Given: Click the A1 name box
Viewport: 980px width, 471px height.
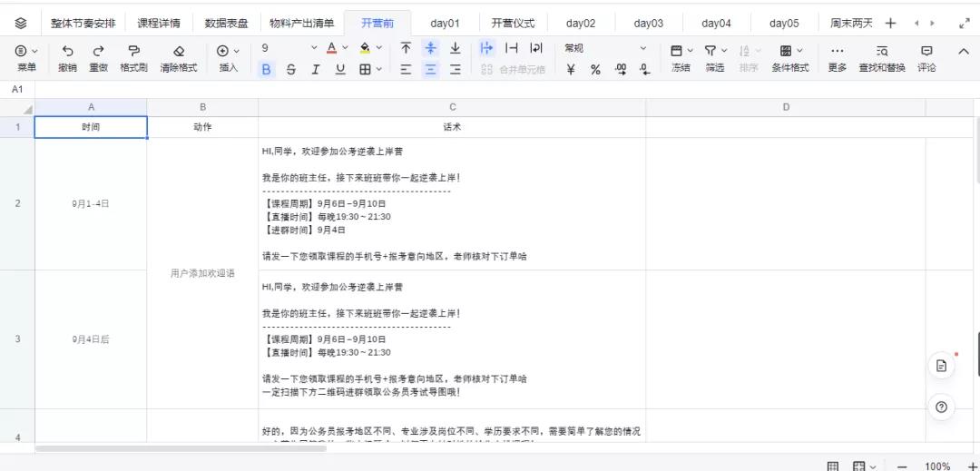Looking at the screenshot, I should [x=17, y=90].
